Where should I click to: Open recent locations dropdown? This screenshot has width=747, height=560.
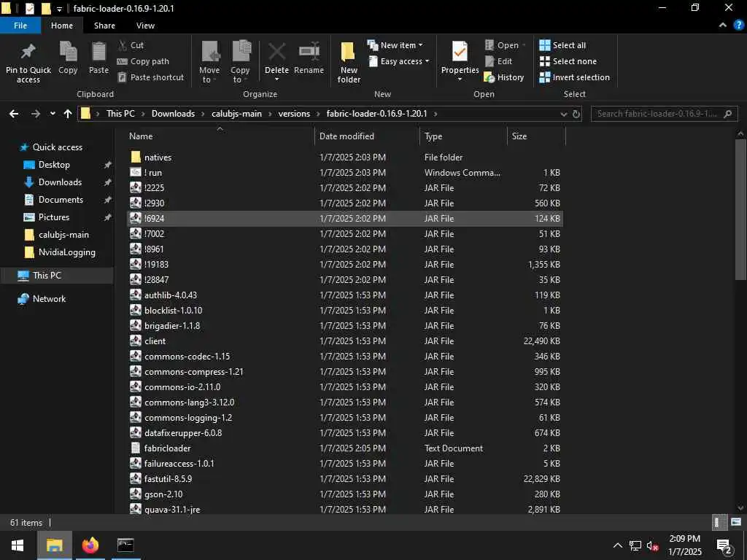click(x=53, y=114)
